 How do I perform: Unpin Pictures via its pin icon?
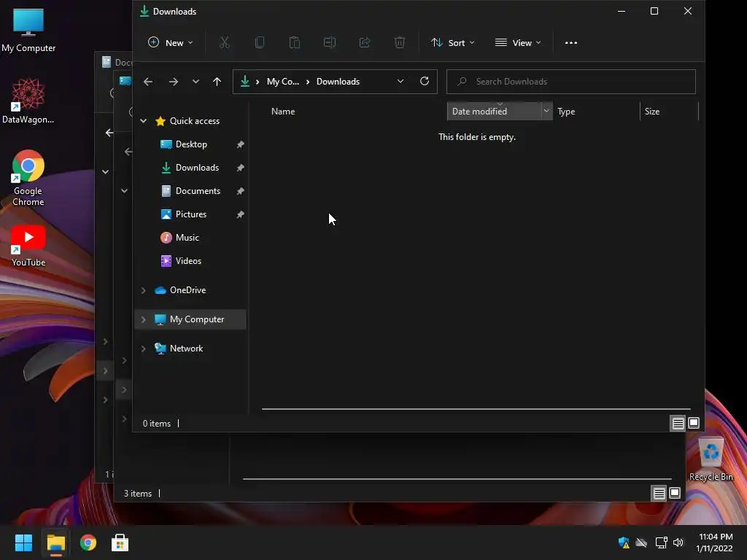coord(240,214)
